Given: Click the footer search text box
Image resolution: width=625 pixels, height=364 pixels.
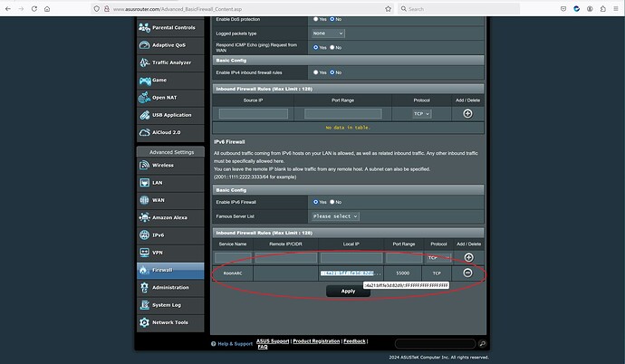Looking at the screenshot, I should (x=435, y=343).
